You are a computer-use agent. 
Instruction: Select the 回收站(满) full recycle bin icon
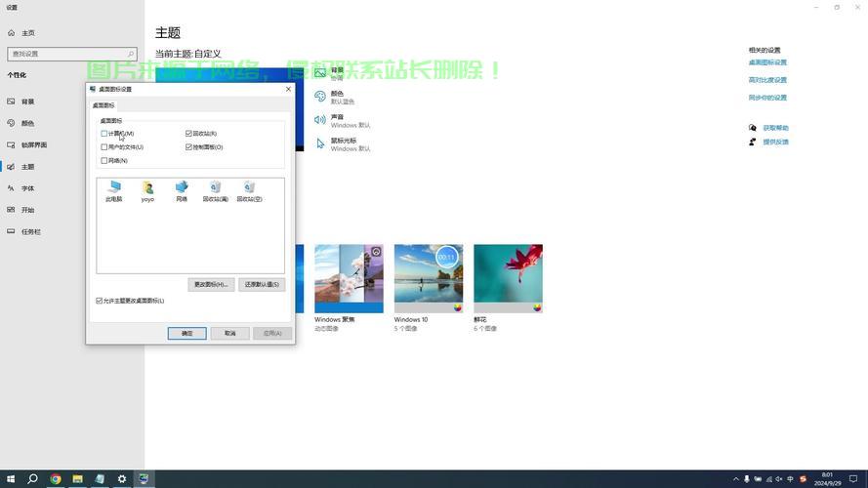(x=216, y=191)
